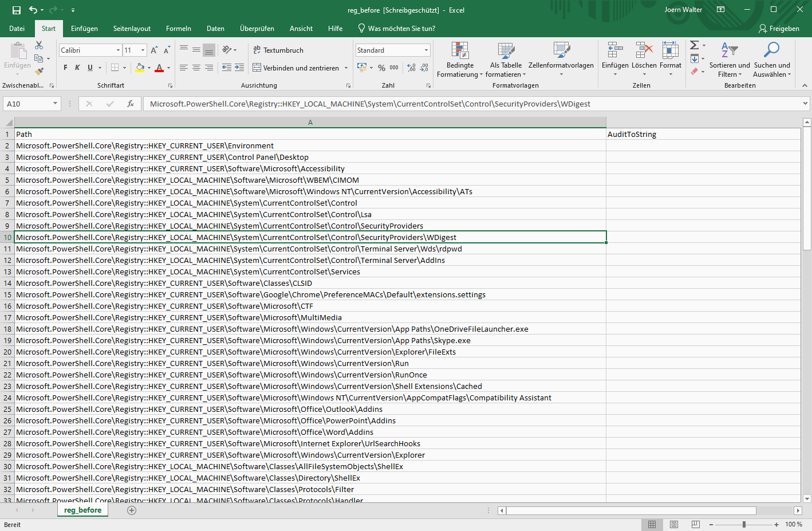
Task: Open the font name Calibri dropdown
Action: (x=118, y=50)
